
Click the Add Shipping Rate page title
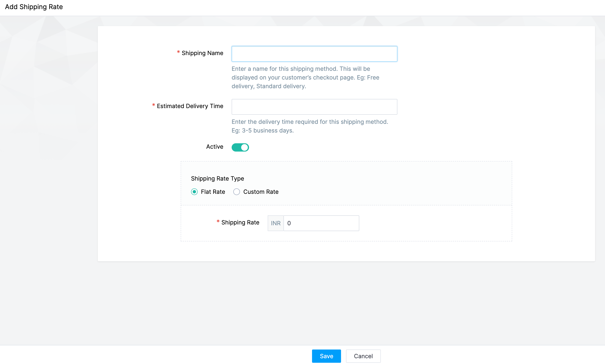[34, 7]
